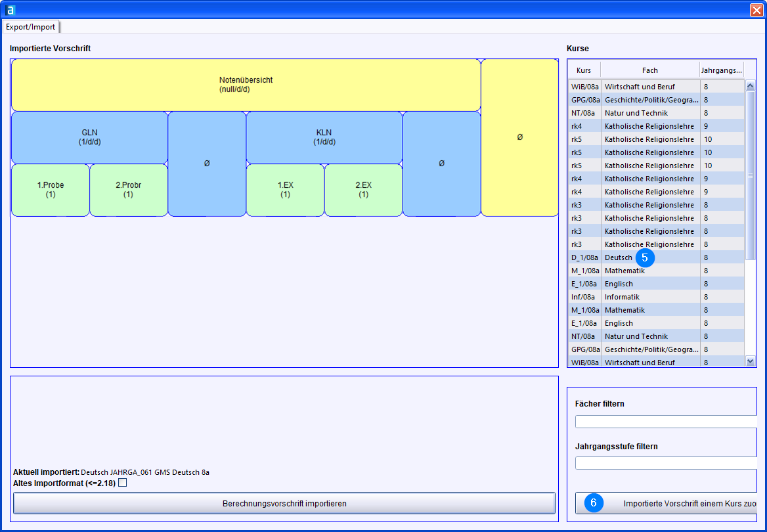Sort courses by the Fach column header

(x=650, y=70)
